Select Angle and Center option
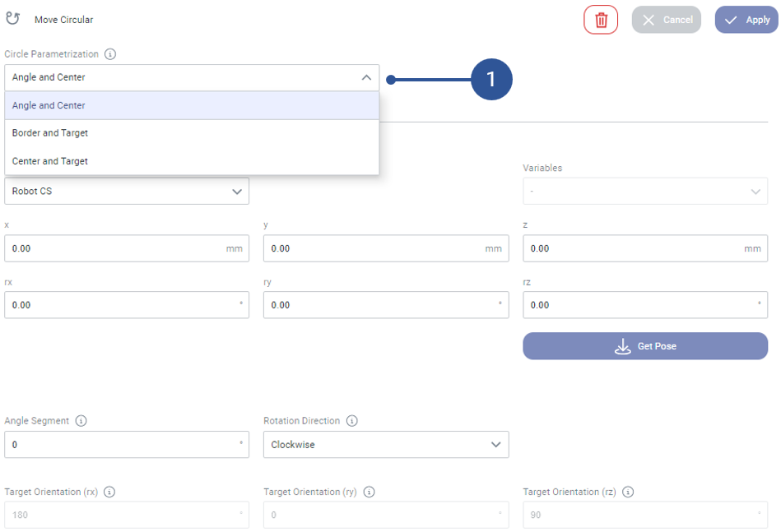The image size is (781, 532). [192, 105]
